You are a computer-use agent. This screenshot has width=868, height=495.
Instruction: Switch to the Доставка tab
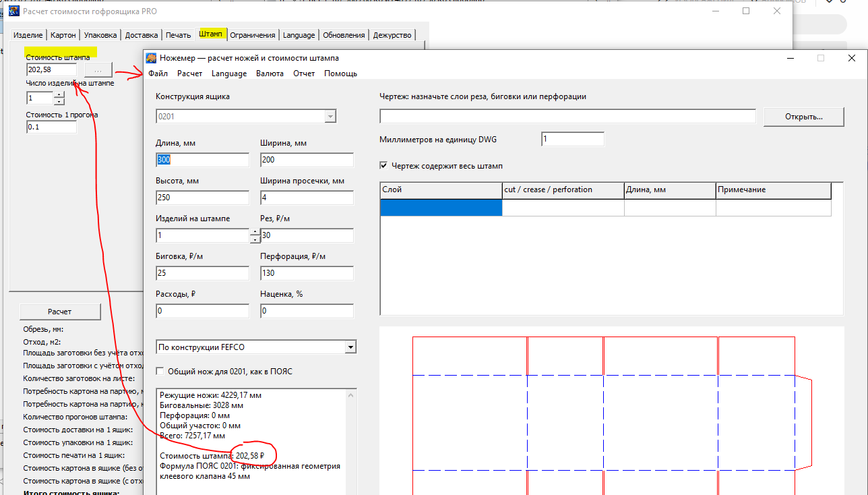click(x=142, y=35)
